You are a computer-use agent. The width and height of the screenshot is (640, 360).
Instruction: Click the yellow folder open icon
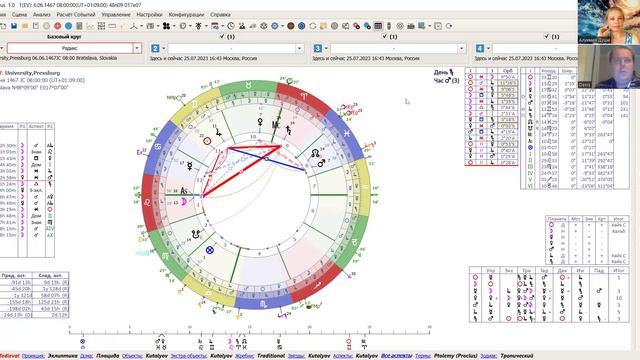pyautogui.click(x=25, y=26)
